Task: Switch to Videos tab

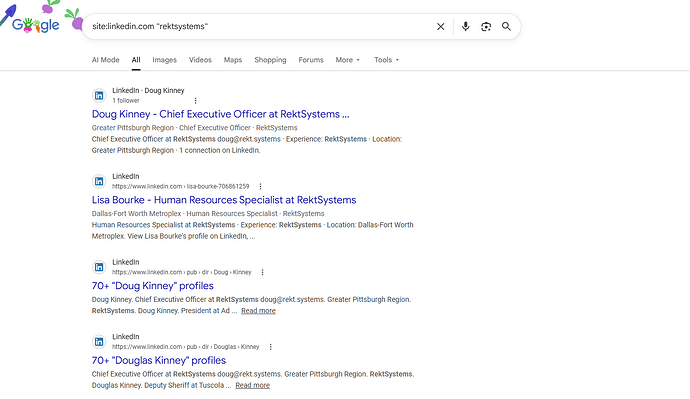Action: click(x=200, y=60)
